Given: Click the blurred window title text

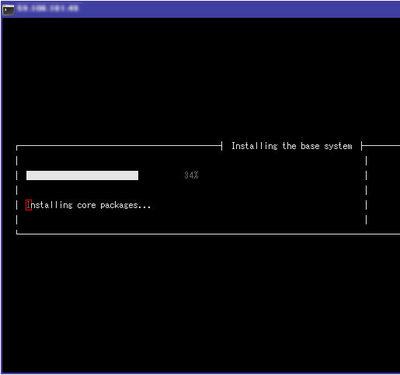Looking at the screenshot, I should click(x=48, y=8).
